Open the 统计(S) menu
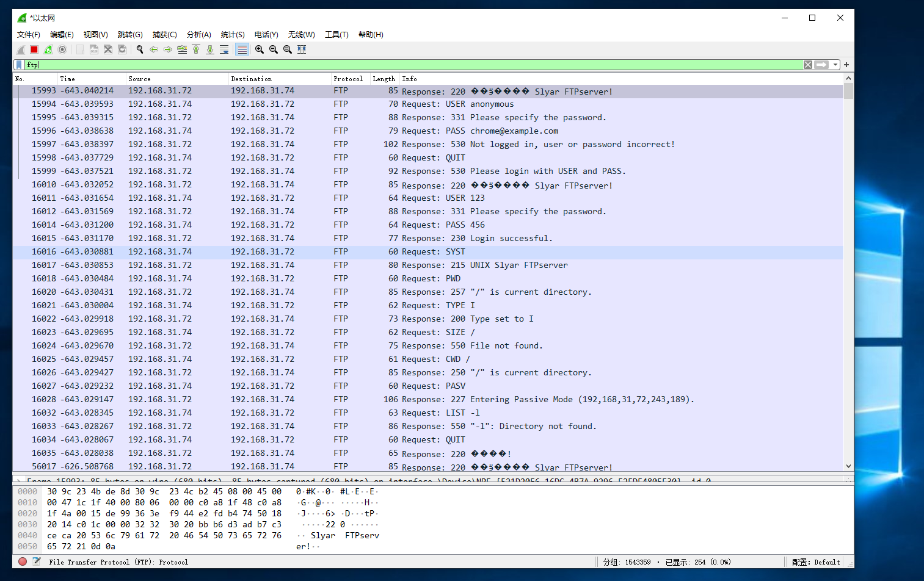Image resolution: width=924 pixels, height=581 pixels. [233, 35]
